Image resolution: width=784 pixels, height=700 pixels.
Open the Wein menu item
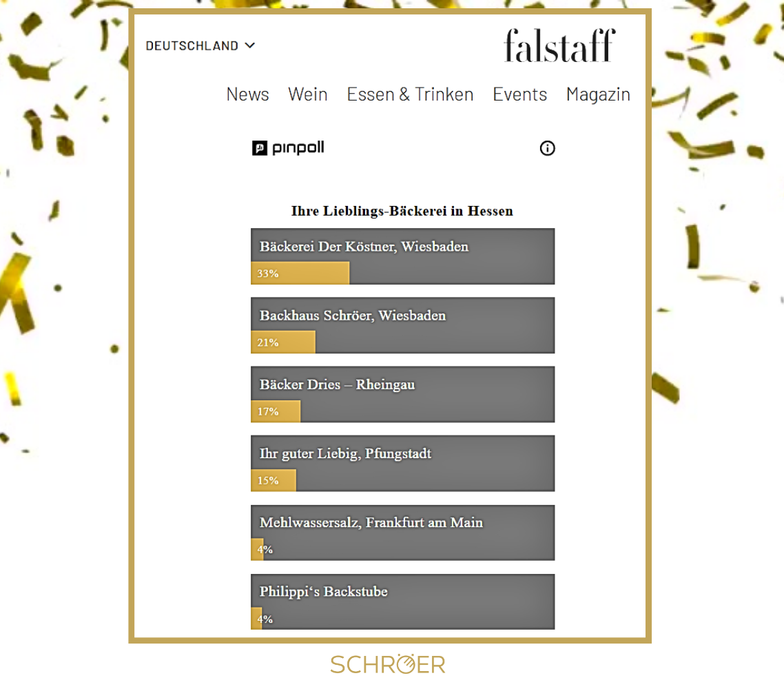307,94
